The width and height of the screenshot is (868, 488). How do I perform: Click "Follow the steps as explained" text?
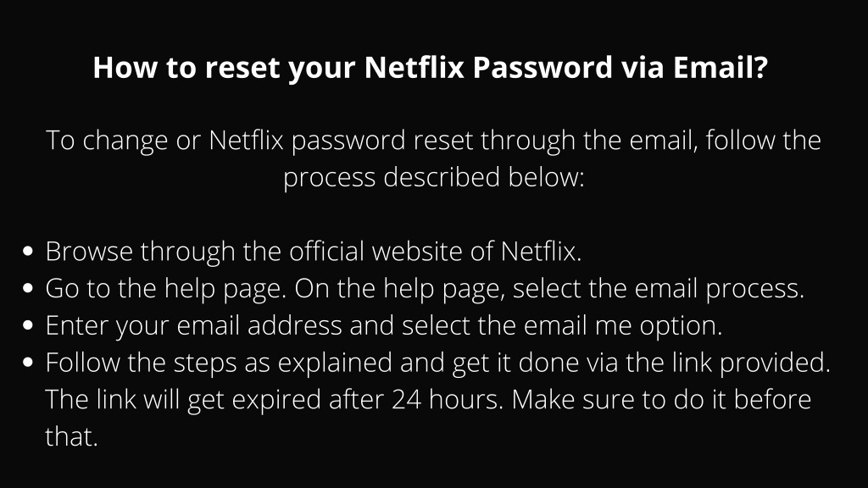tap(219, 363)
